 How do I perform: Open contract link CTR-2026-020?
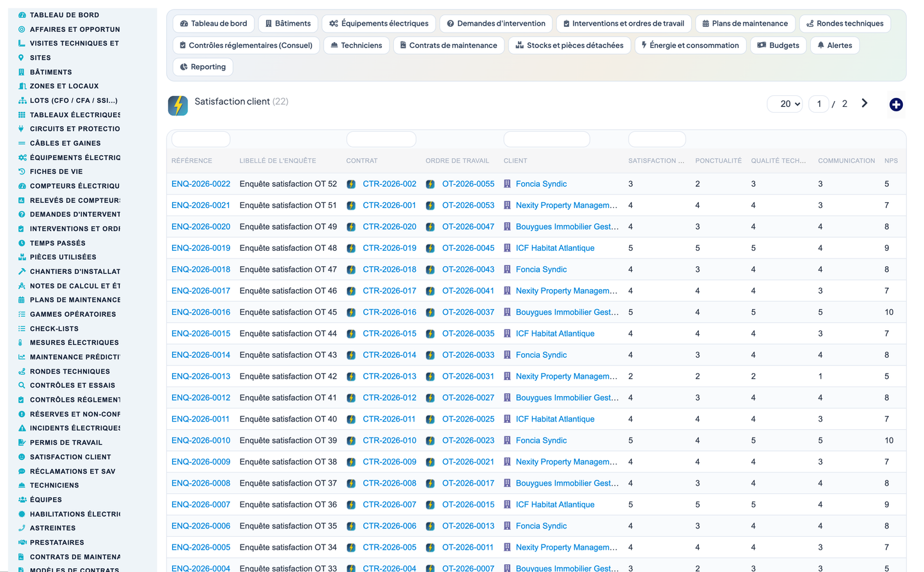[389, 226]
